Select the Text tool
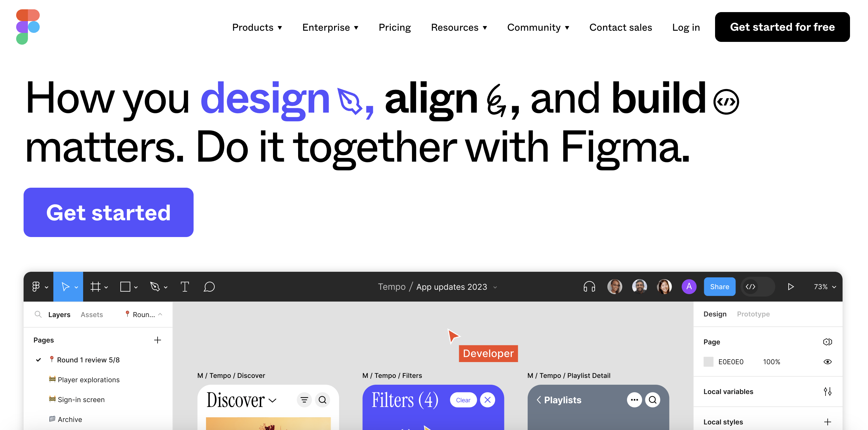This screenshot has height=430, width=868. click(185, 286)
